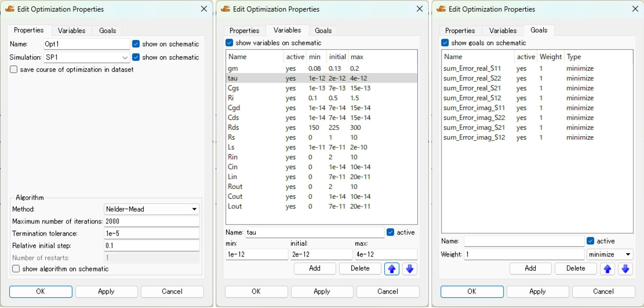Move selected variable down with blue arrow

pos(409,269)
